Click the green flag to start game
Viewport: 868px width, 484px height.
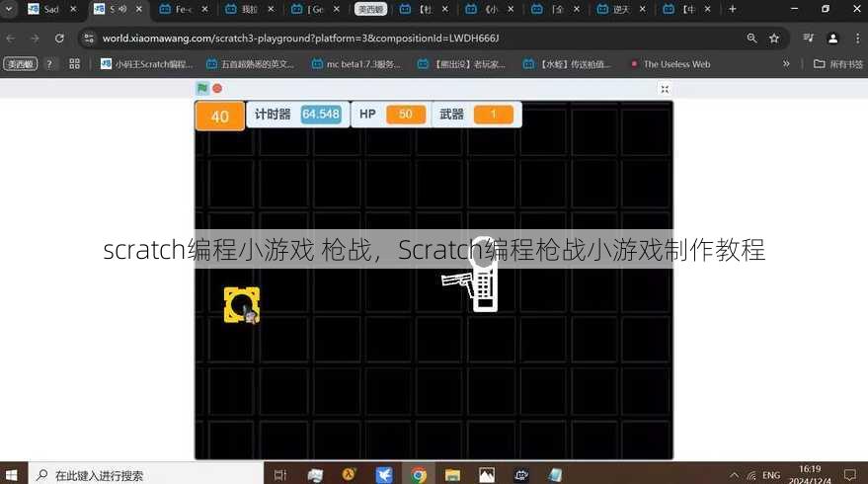click(x=202, y=88)
